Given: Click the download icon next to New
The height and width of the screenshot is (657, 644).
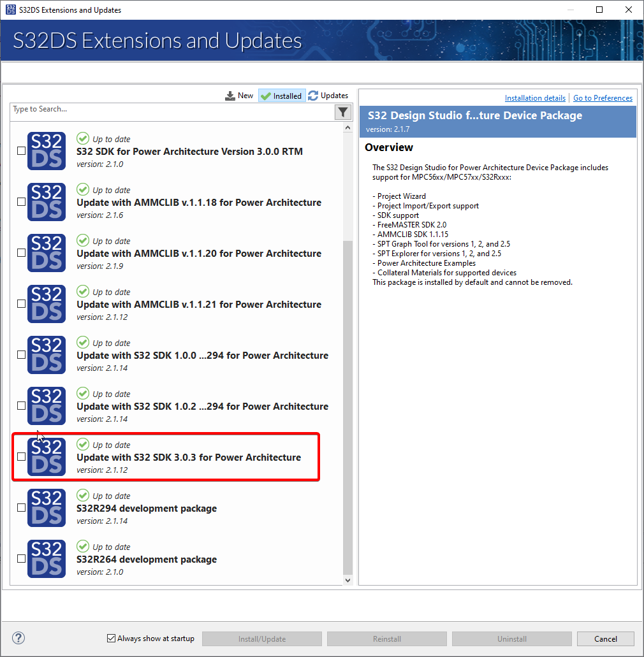Looking at the screenshot, I should pos(230,95).
